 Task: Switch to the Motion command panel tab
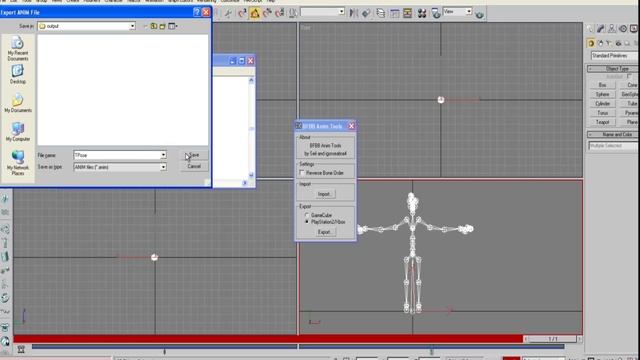[622, 29]
